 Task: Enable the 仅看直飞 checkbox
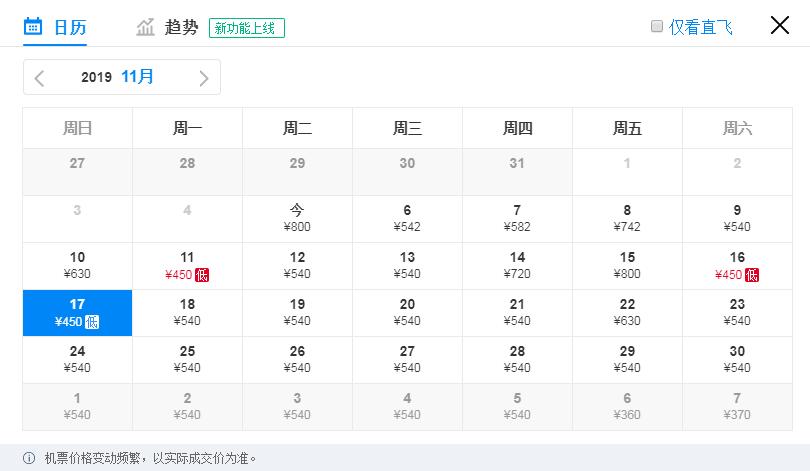[657, 26]
